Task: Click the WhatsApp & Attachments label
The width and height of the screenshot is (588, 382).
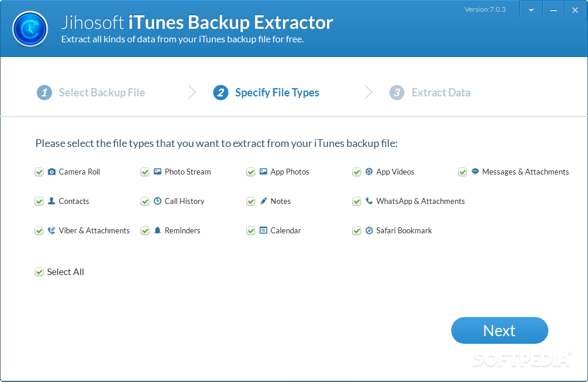Action: [420, 201]
